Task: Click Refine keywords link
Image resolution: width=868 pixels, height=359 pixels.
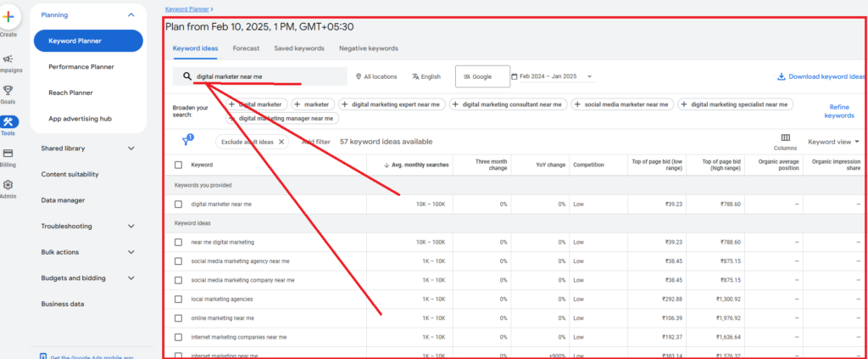Action: pos(839,111)
